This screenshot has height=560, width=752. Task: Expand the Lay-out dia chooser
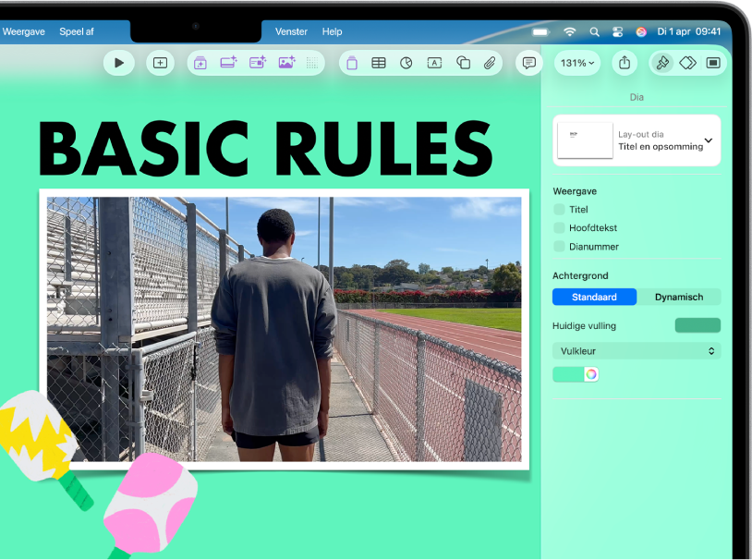(x=637, y=140)
